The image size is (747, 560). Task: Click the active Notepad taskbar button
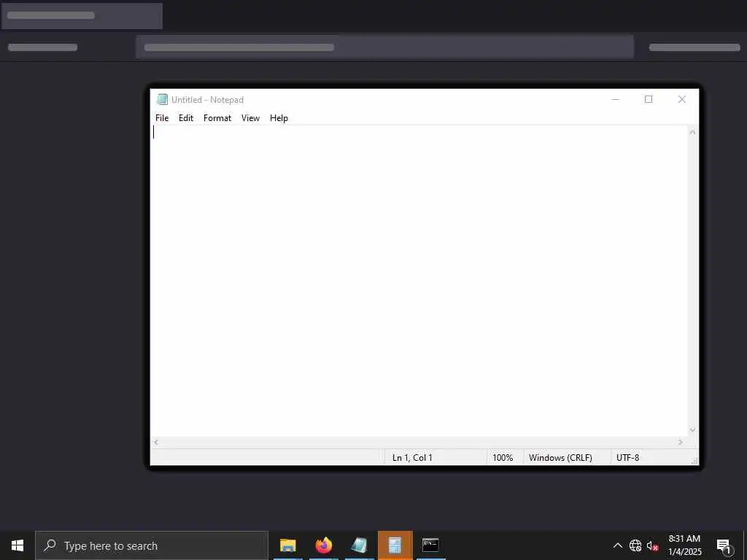pyautogui.click(x=395, y=545)
